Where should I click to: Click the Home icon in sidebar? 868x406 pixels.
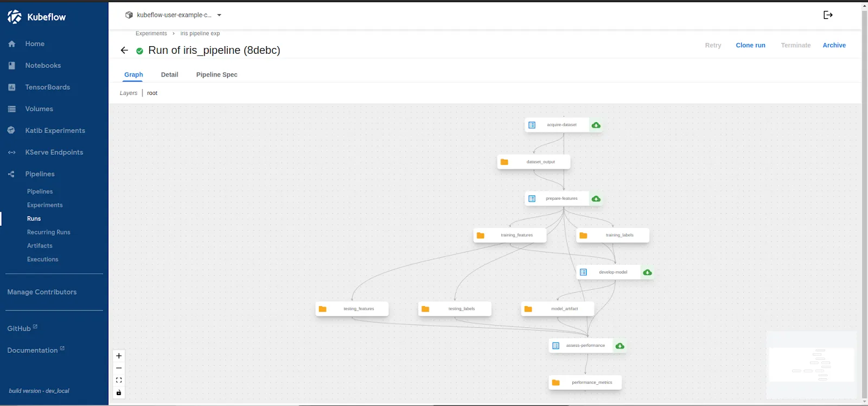tap(12, 44)
